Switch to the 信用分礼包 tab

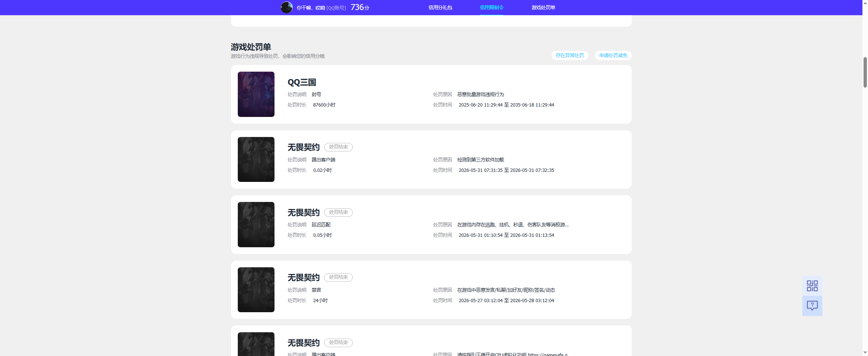440,7
